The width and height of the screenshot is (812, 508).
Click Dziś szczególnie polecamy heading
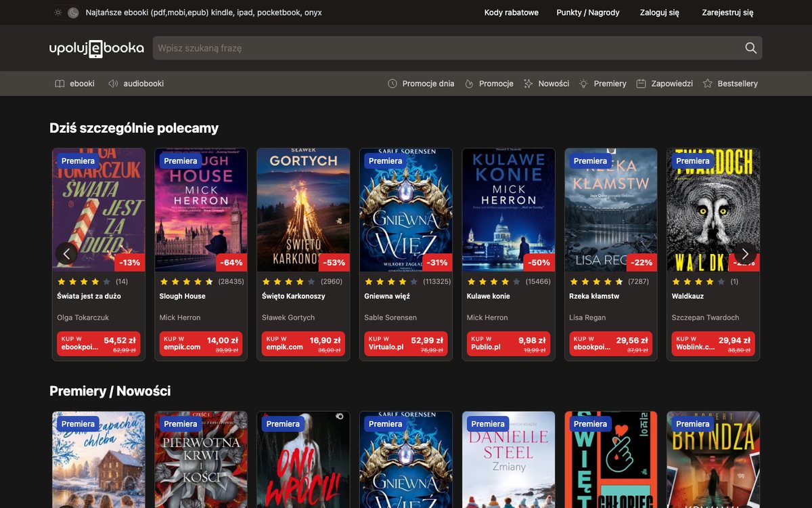134,128
